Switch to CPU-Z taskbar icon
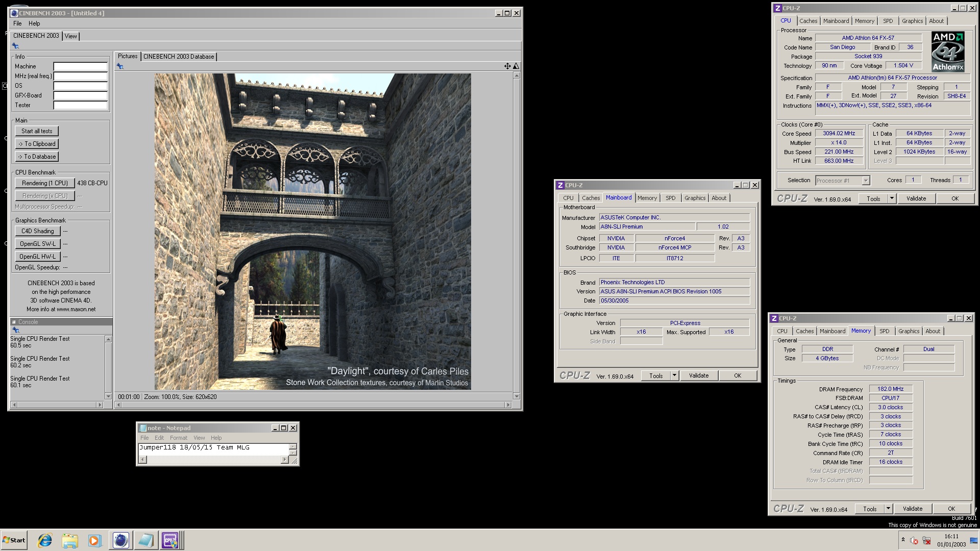The width and height of the screenshot is (980, 551). tap(170, 540)
